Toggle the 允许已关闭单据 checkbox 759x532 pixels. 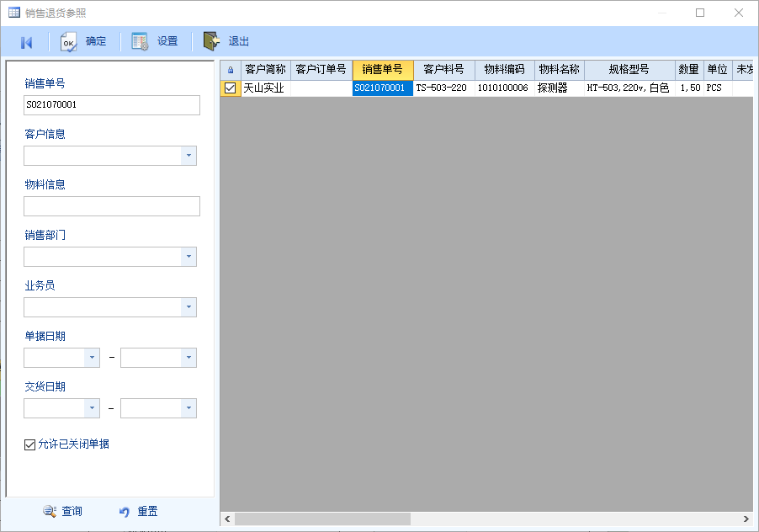[x=29, y=444]
